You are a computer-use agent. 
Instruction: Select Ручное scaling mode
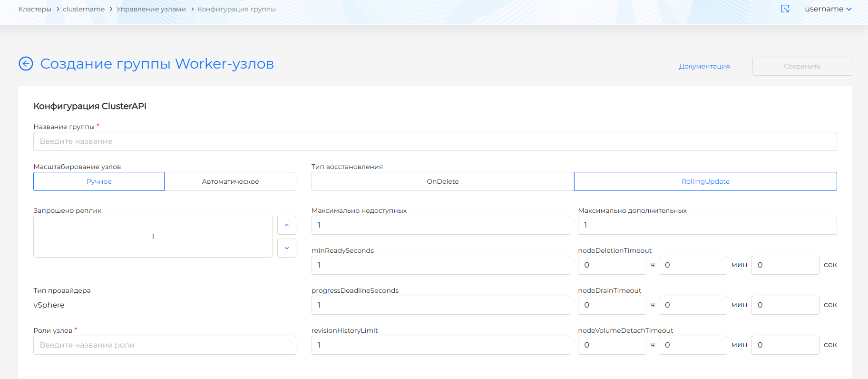(x=99, y=181)
